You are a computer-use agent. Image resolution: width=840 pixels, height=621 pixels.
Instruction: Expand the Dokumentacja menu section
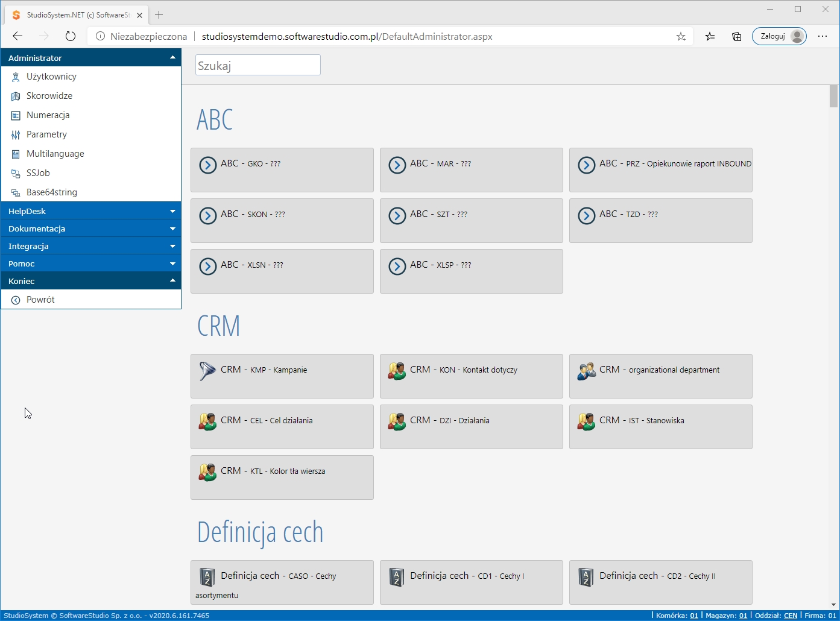[90, 229]
